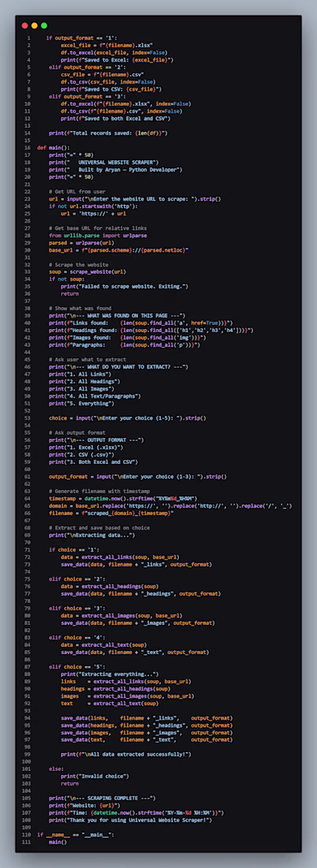This screenshot has width=317, height=868.
Task: Click the 'Total records saved' print line
Action: 108,133
